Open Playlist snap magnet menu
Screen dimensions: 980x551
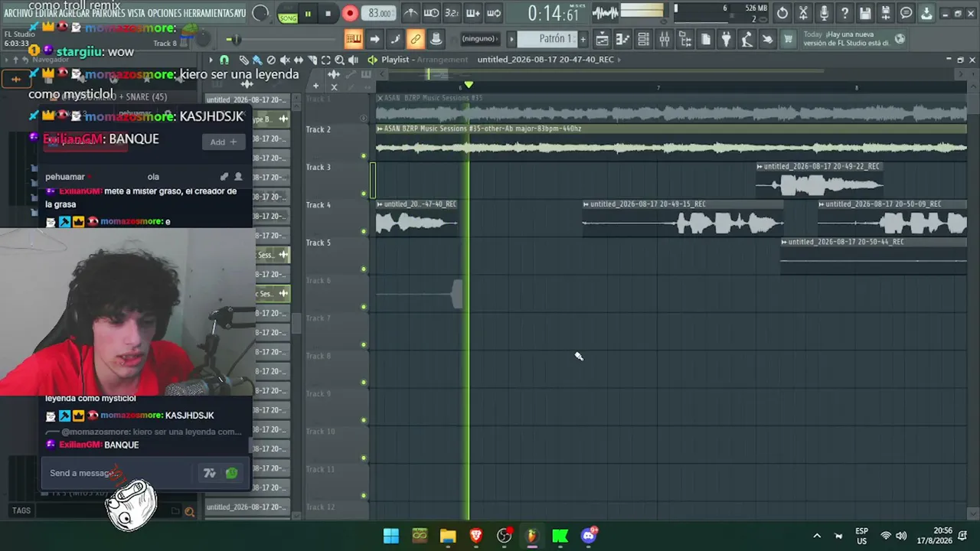point(224,60)
